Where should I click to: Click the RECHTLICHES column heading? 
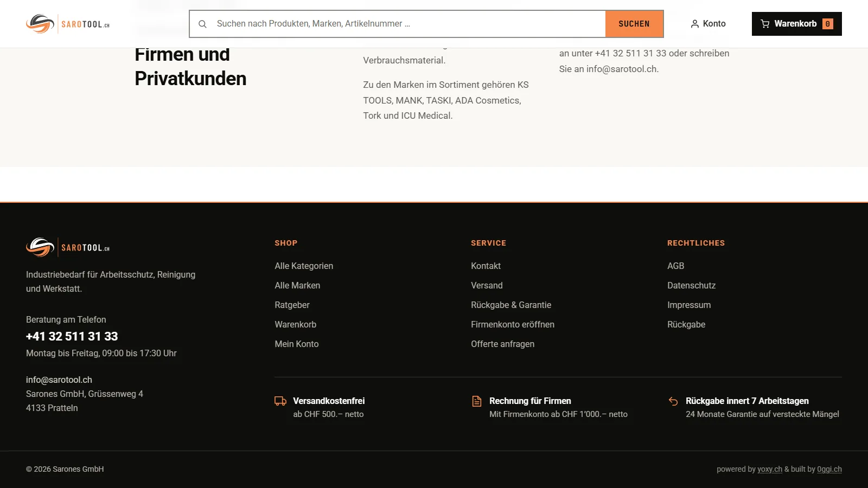pos(696,243)
